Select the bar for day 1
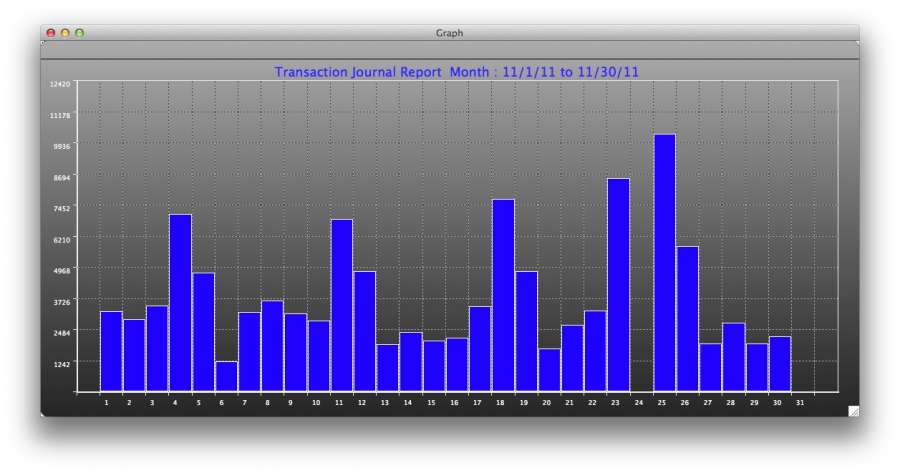 pos(111,351)
